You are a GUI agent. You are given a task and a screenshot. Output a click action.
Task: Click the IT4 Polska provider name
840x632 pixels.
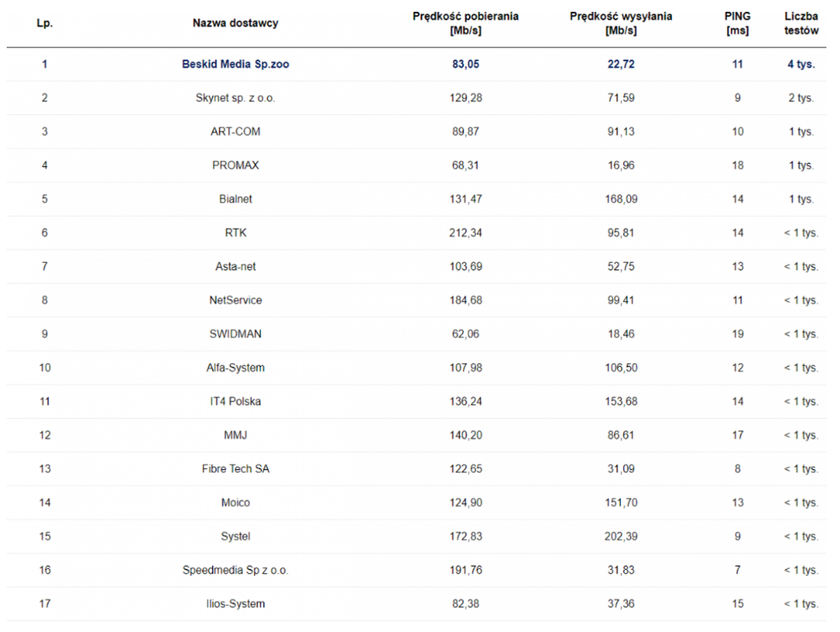(235, 402)
